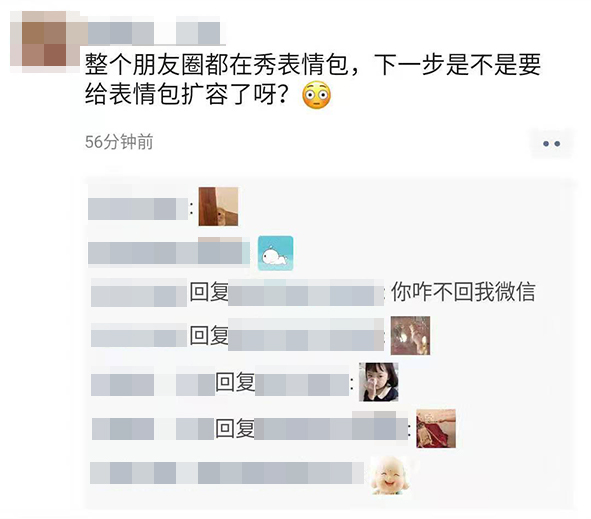Click the flushed face emoji in post
This screenshot has height=519, width=591.
(317, 95)
